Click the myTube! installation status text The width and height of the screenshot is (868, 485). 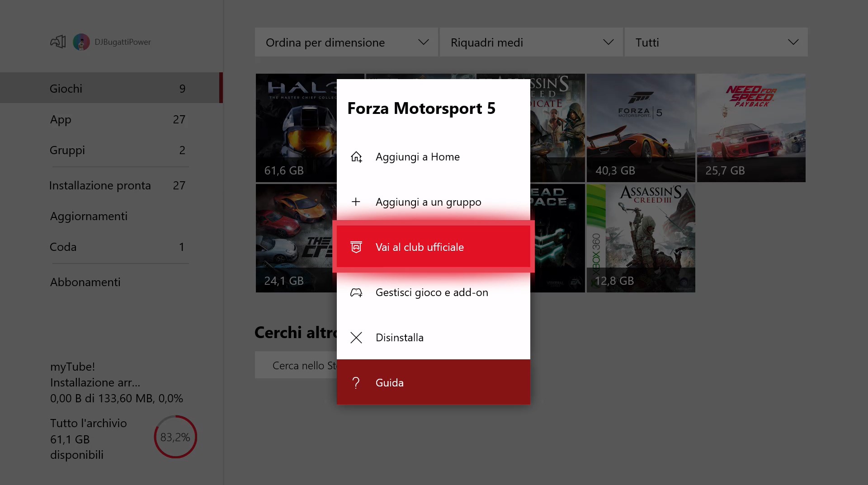click(x=117, y=382)
